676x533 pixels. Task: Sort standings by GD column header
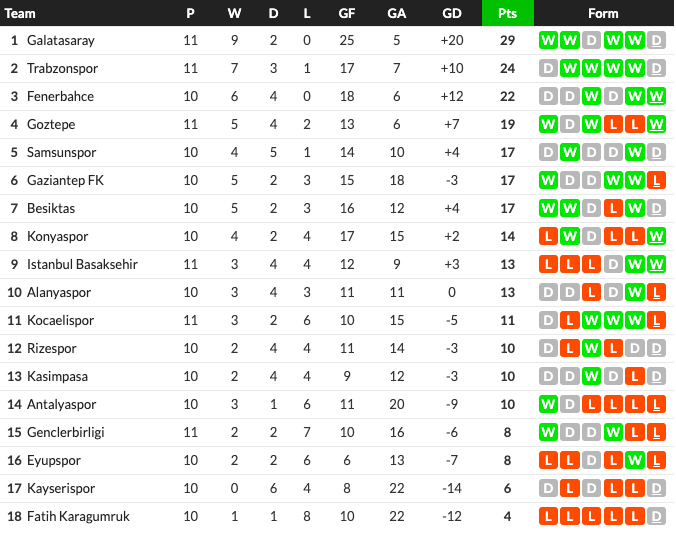tap(451, 14)
